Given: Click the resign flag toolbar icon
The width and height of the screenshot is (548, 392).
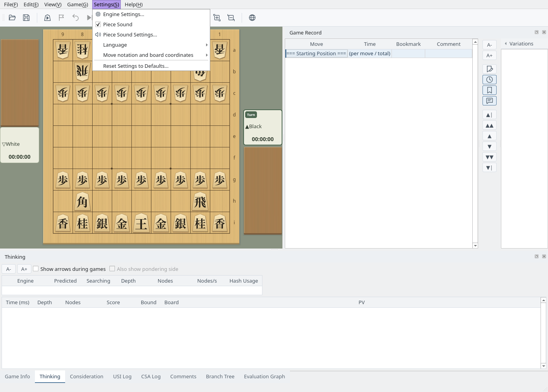Looking at the screenshot, I should pos(61,18).
